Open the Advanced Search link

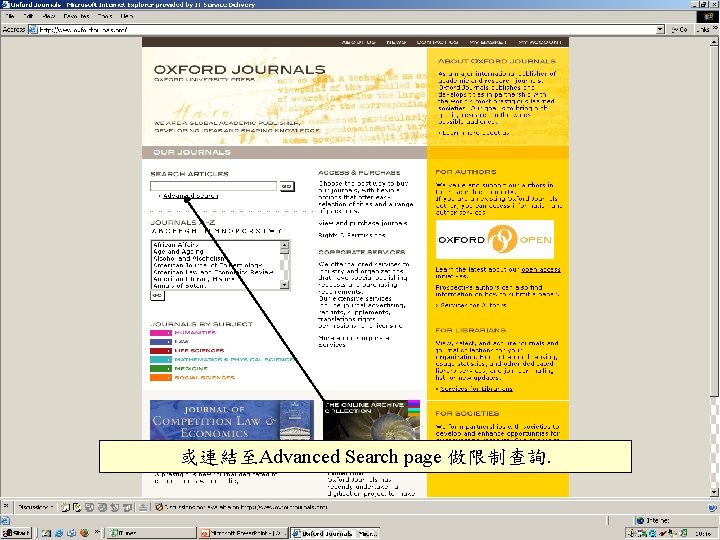pos(190,196)
